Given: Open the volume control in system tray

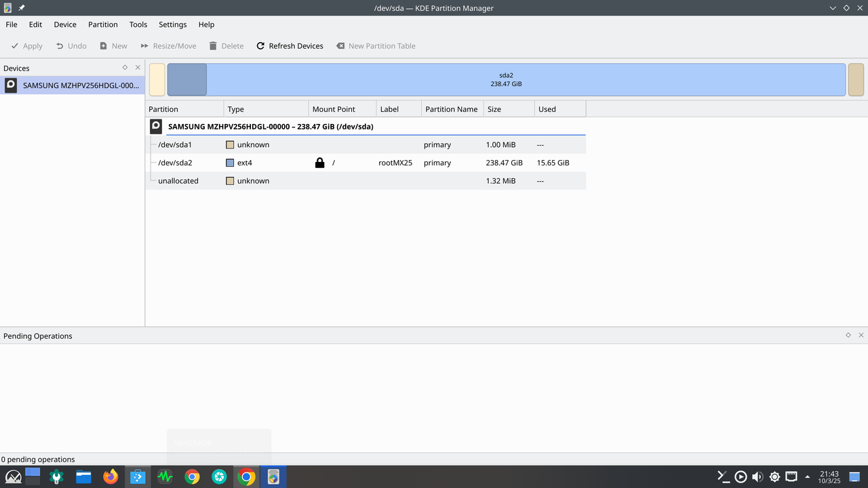Looking at the screenshot, I should coord(757,476).
